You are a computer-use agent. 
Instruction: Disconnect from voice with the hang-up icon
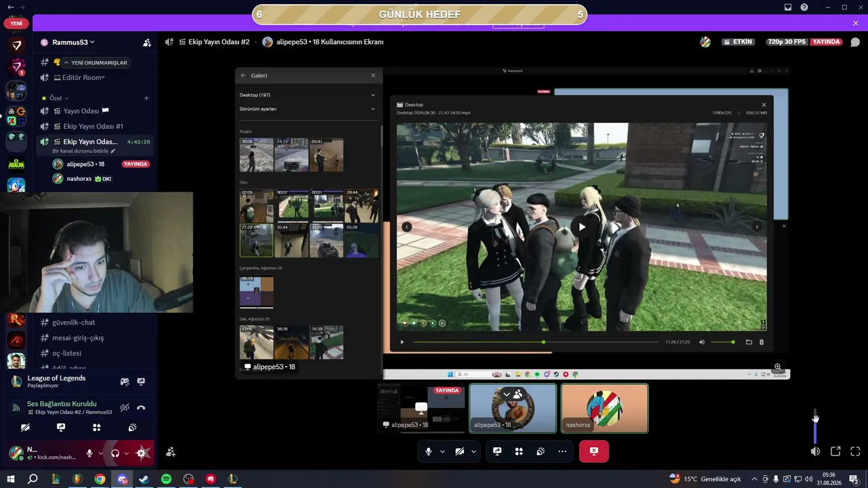141,407
